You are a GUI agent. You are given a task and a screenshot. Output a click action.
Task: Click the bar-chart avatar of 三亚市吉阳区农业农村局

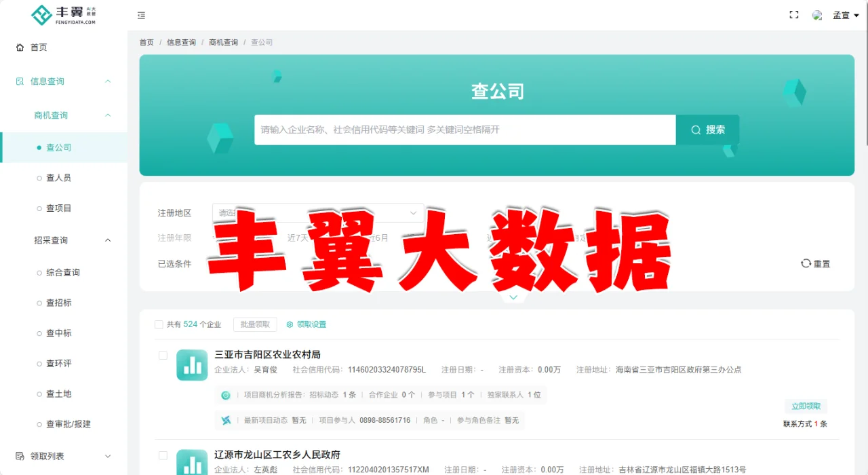tap(192, 365)
